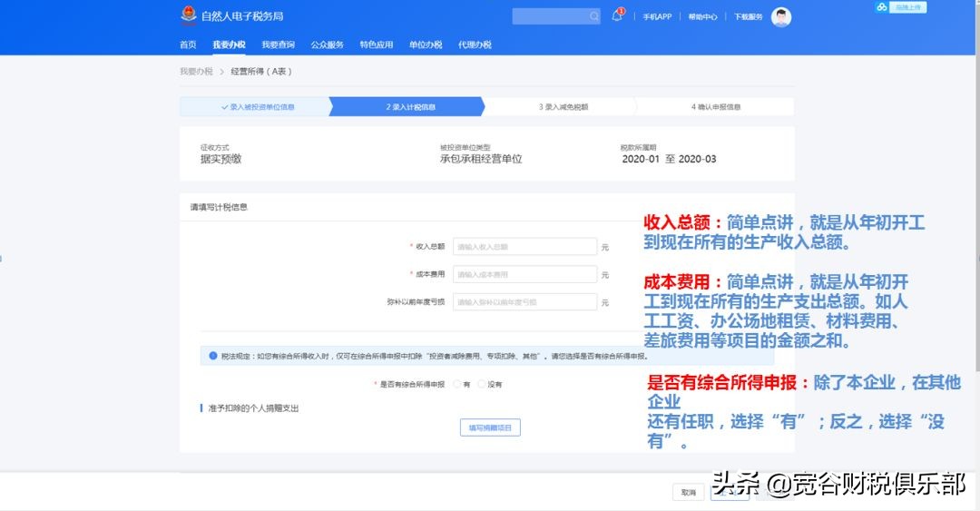
Task: Focus the 弥补以前年度亏损 input field
Action: pos(524,302)
